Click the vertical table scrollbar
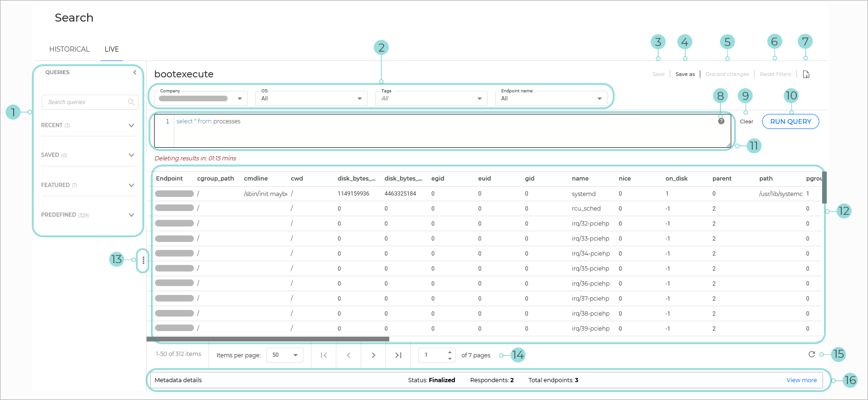This screenshot has width=868, height=400. (x=824, y=188)
